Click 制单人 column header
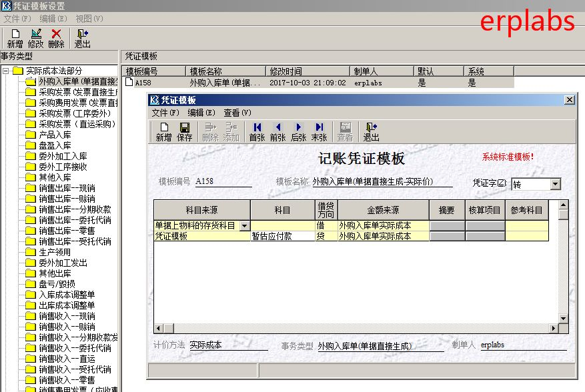The height and width of the screenshot is (392, 585). pyautogui.click(x=382, y=71)
